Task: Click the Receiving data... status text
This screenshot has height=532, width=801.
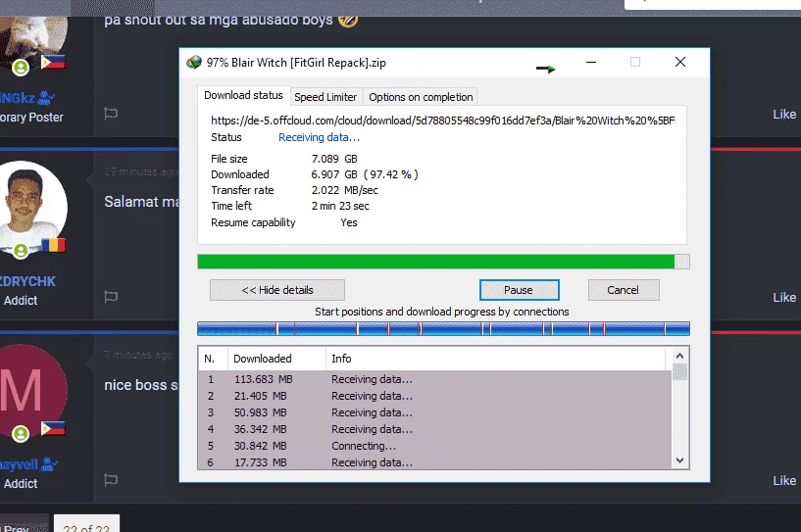Action: pos(319,137)
